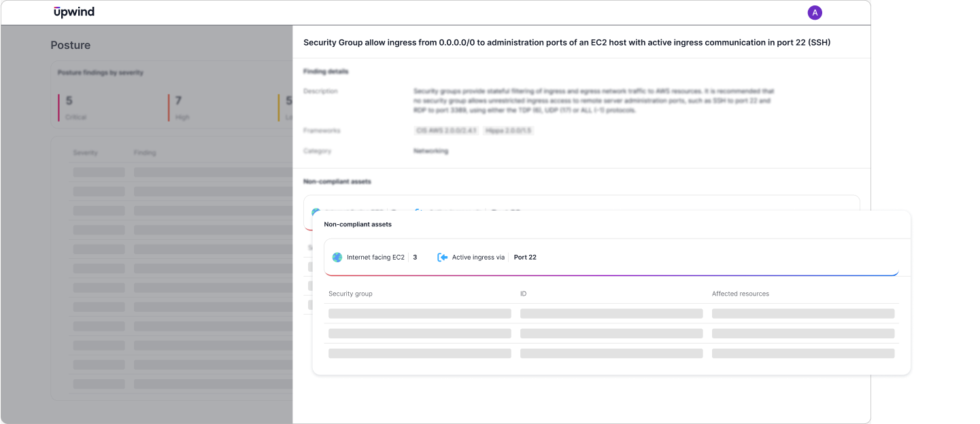Click the blue active ingress arrow icon

(442, 257)
